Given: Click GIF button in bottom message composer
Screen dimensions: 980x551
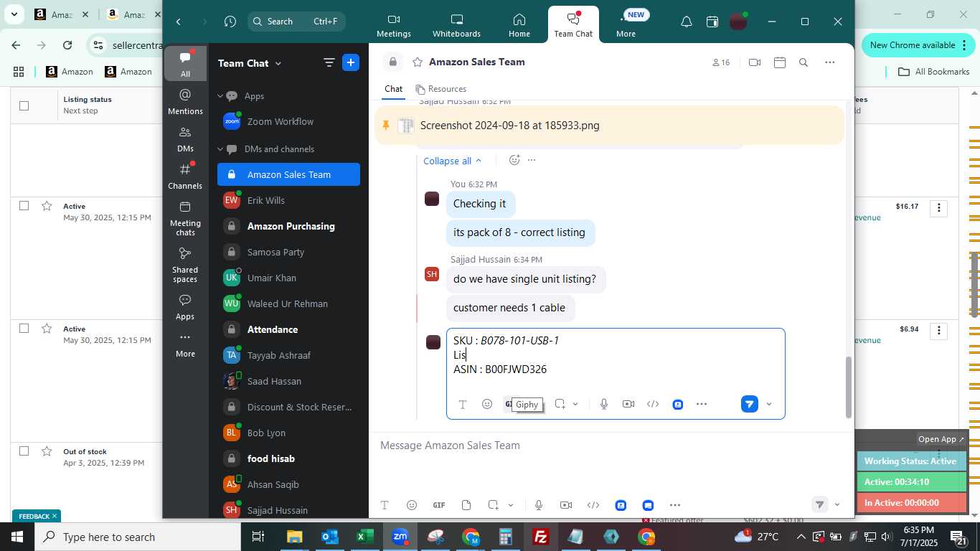Looking at the screenshot, I should (439, 505).
